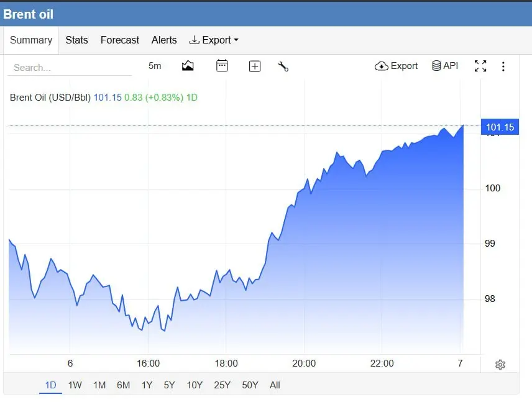The height and width of the screenshot is (402, 532).
Task: Open the Forecast tab
Action: click(120, 40)
